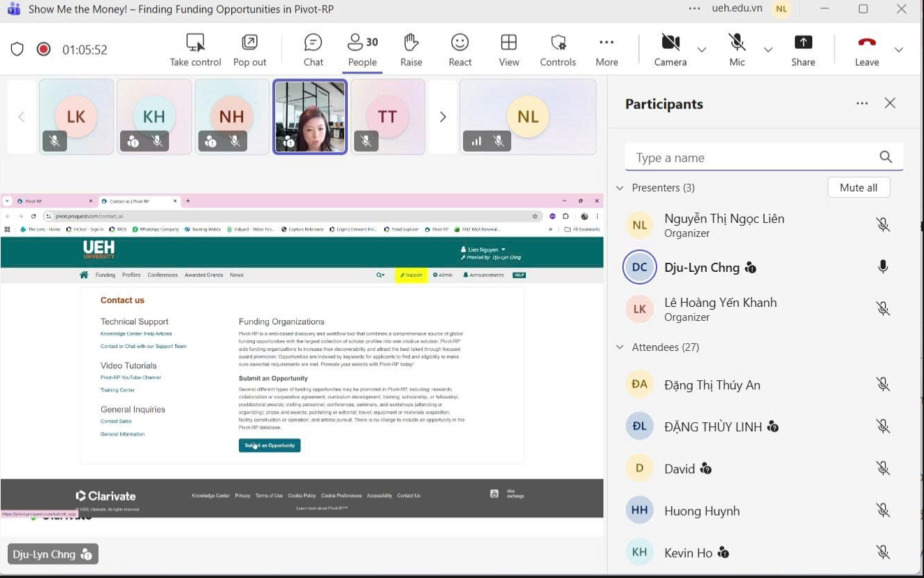Collapse the Presenters (3) section
The width and height of the screenshot is (924, 578).
(619, 188)
